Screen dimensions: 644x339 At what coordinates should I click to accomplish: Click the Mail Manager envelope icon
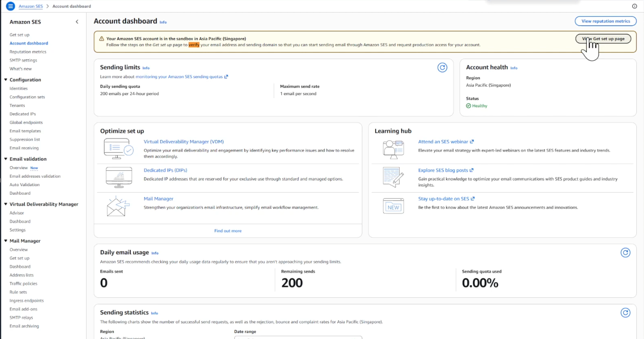[x=118, y=206]
